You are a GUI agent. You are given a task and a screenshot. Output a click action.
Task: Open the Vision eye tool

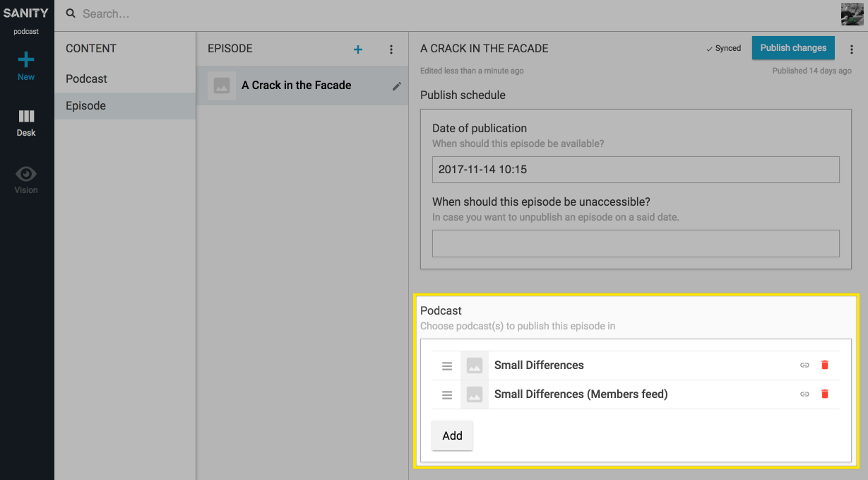[26, 174]
